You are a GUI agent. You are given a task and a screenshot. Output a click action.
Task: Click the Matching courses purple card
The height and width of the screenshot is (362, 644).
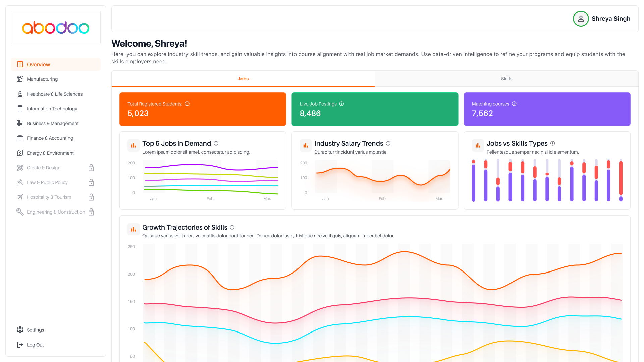tap(547, 109)
